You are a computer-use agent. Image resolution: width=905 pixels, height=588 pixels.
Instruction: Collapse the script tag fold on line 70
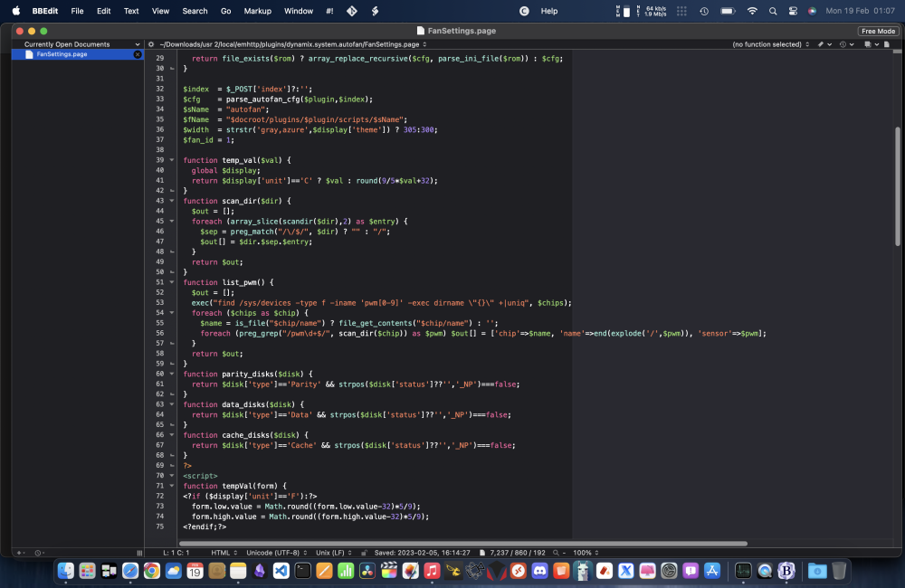coord(172,476)
